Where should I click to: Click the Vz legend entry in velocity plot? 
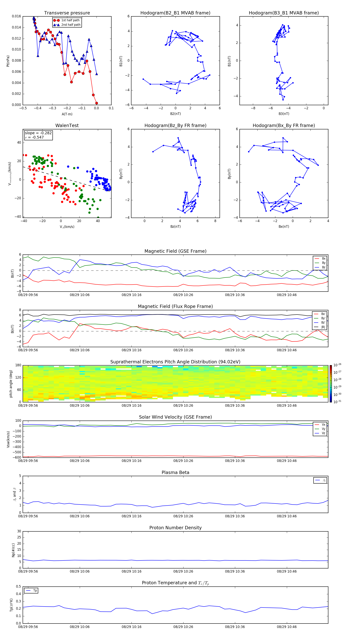pyautogui.click(x=320, y=433)
